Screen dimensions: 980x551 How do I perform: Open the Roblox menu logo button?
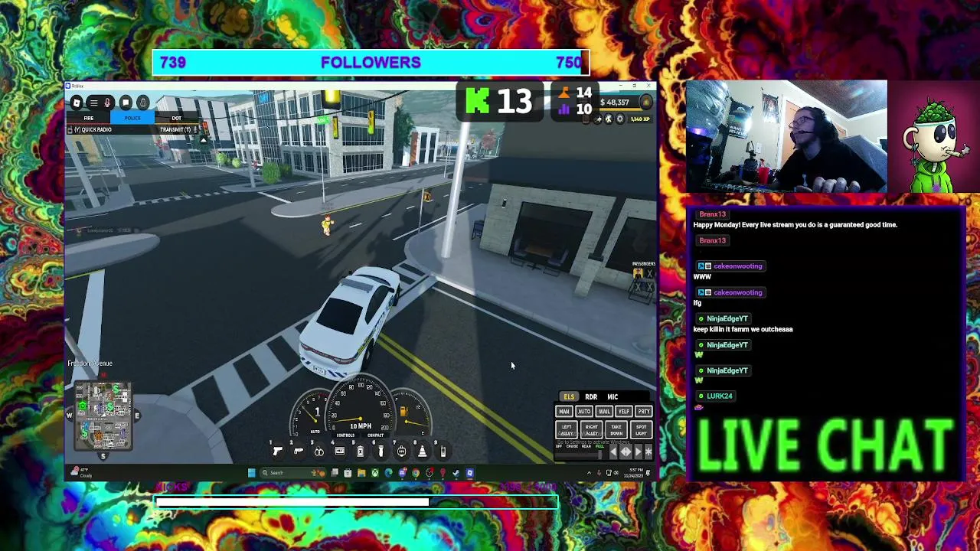pos(77,103)
